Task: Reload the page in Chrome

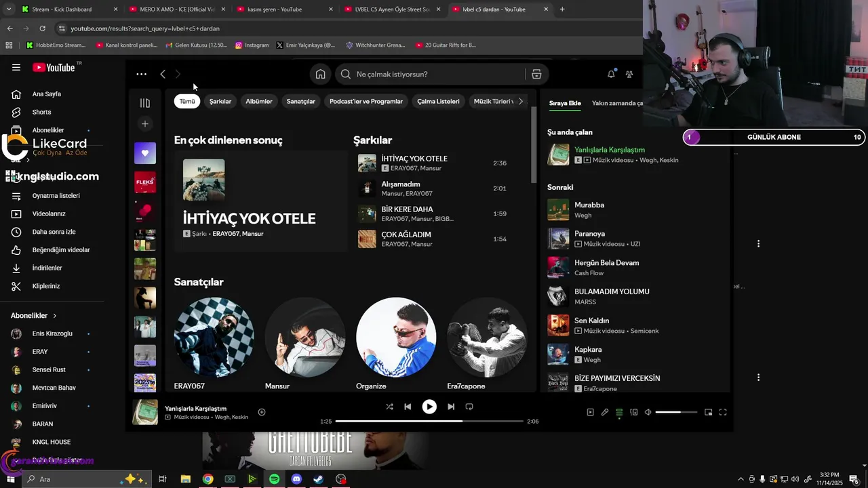Action: pyautogui.click(x=42, y=28)
